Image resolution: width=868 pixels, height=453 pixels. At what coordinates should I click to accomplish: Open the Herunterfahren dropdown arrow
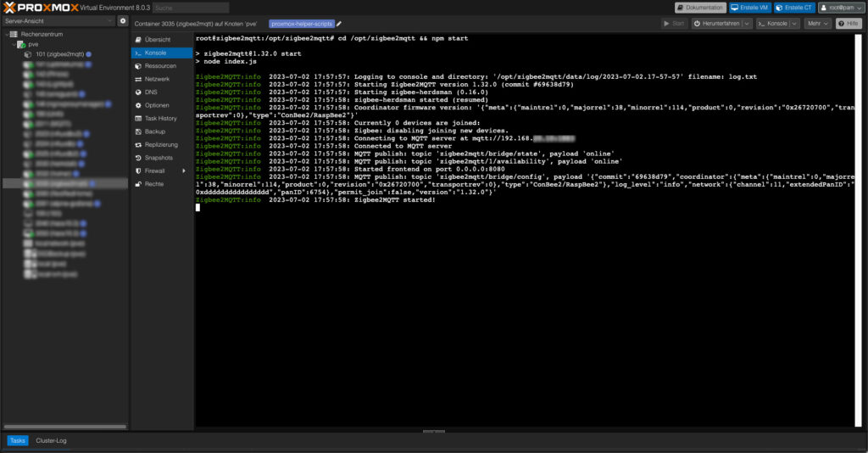[747, 23]
